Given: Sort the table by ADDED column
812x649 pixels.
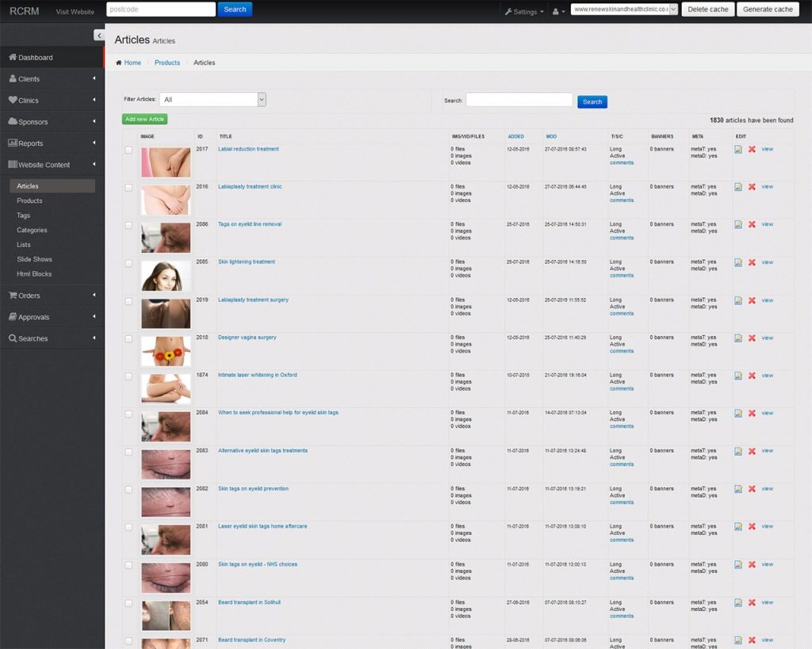Looking at the screenshot, I should coord(515,136).
